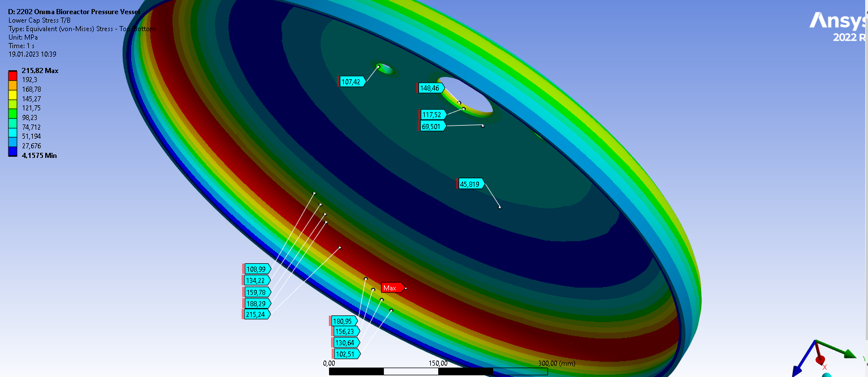Select the red Max probe tag
This screenshot has width=868, height=377.
392,288
